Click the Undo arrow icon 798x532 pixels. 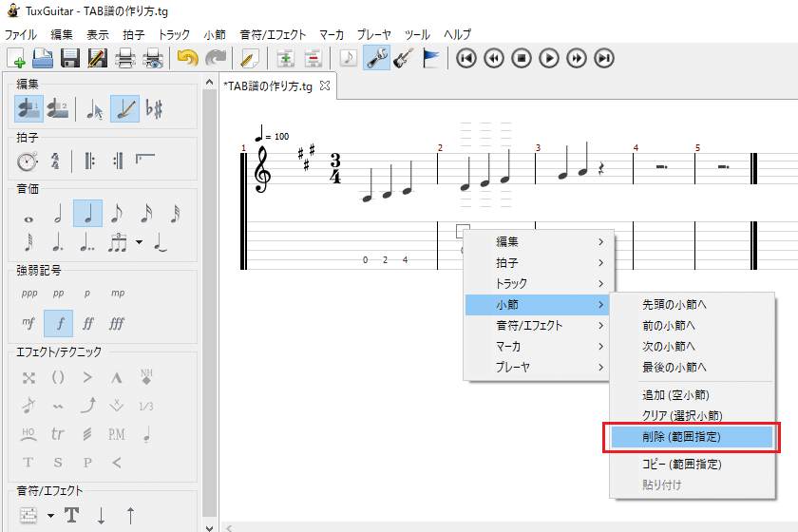pyautogui.click(x=187, y=59)
